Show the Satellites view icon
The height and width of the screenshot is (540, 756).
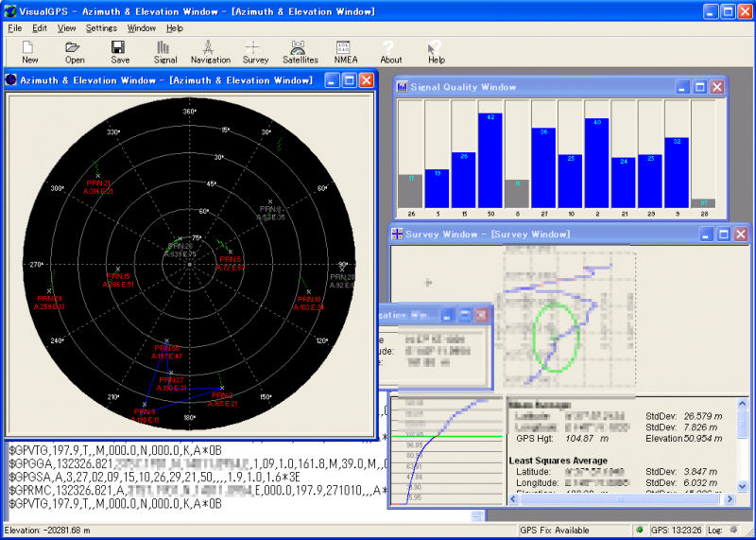(x=300, y=47)
